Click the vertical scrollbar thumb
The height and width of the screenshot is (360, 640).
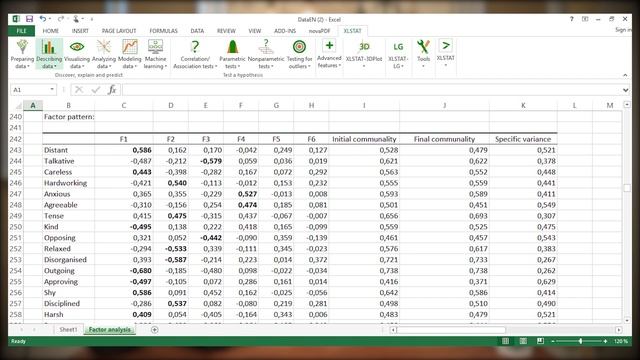627,188
